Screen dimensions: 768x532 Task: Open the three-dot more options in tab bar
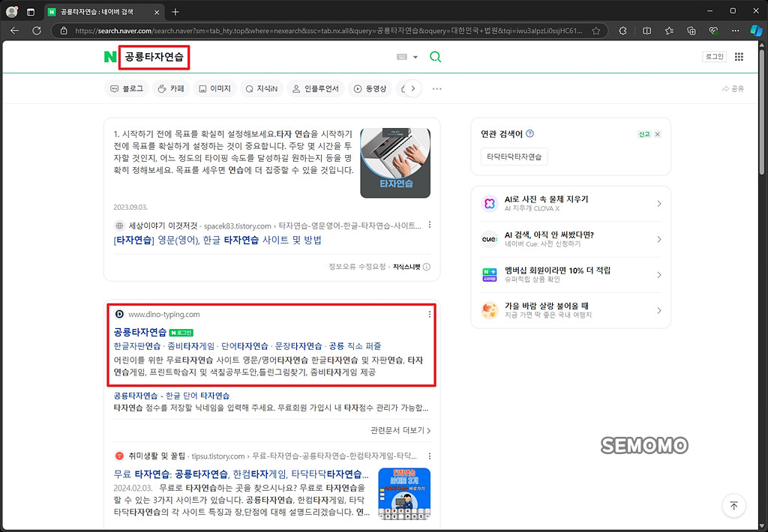coord(437,88)
